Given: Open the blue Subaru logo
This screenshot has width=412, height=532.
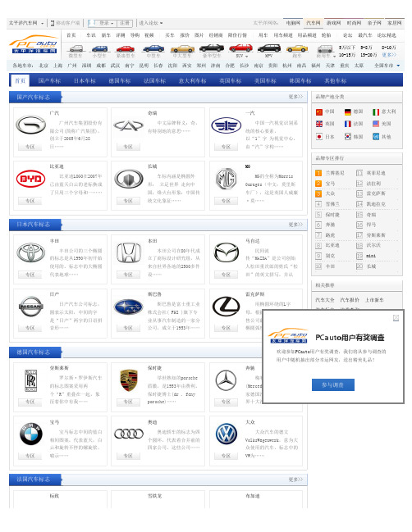Looking at the screenshot, I should (x=128, y=307).
